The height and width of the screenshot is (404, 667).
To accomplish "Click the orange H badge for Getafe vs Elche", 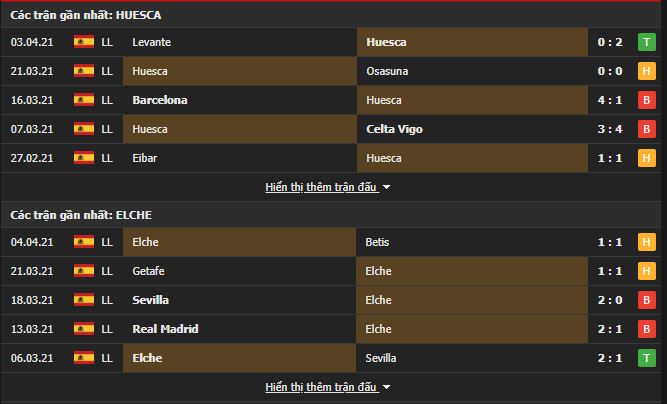I will coord(647,271).
